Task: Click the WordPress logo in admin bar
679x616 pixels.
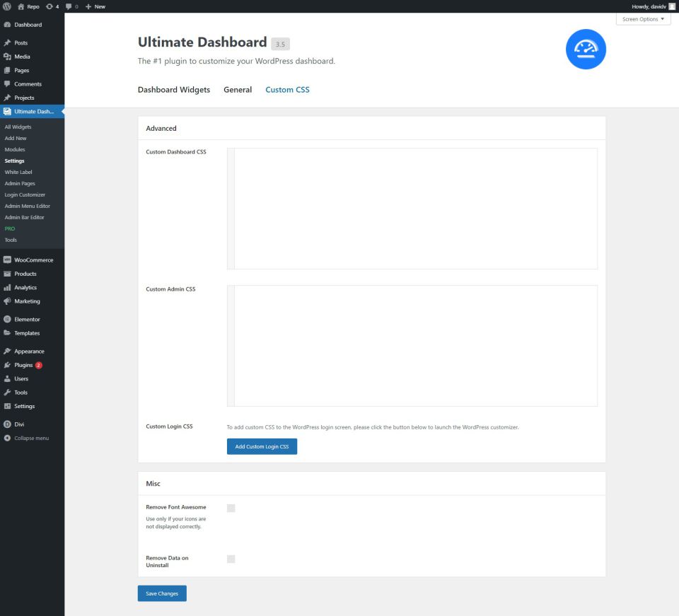Action: tap(6, 6)
